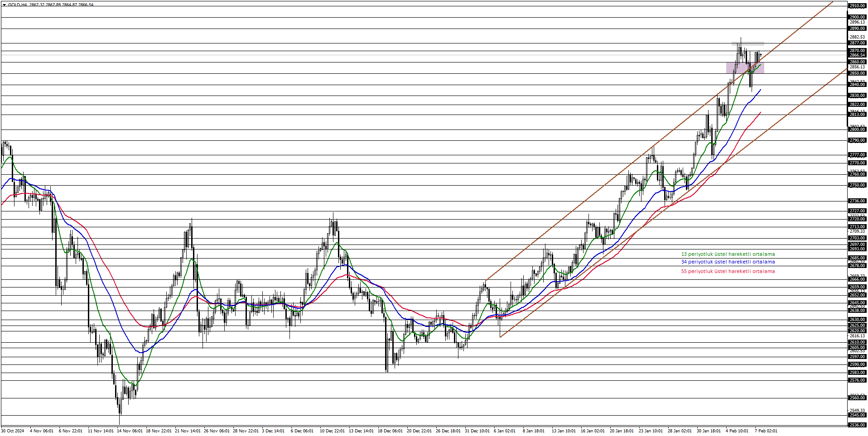Click the 2630.00 price level label
868x436 pixels.
[x=857, y=320]
